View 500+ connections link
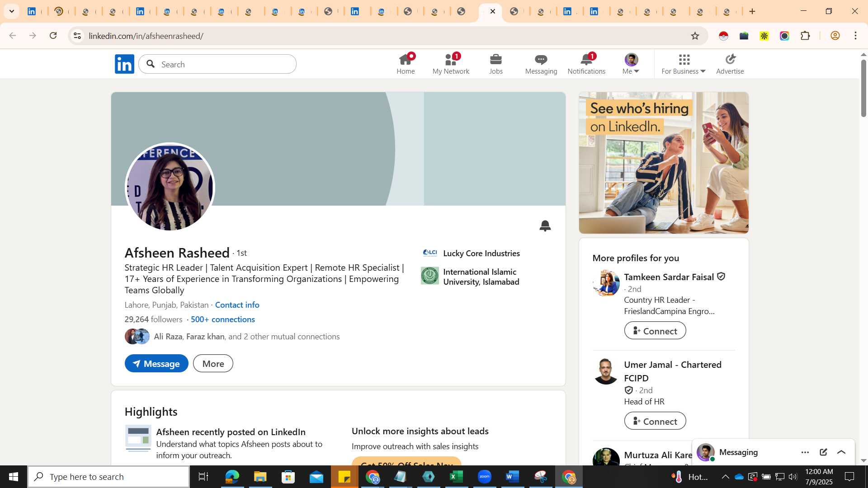This screenshot has width=868, height=488. click(223, 319)
